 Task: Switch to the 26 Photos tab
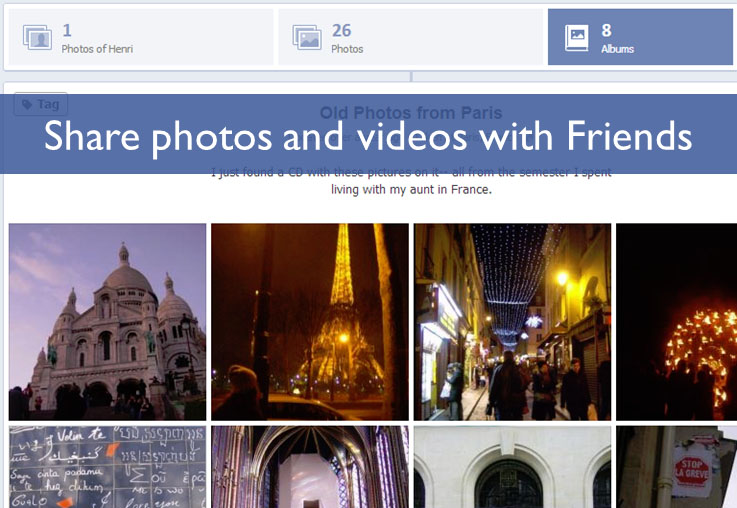[x=410, y=38]
